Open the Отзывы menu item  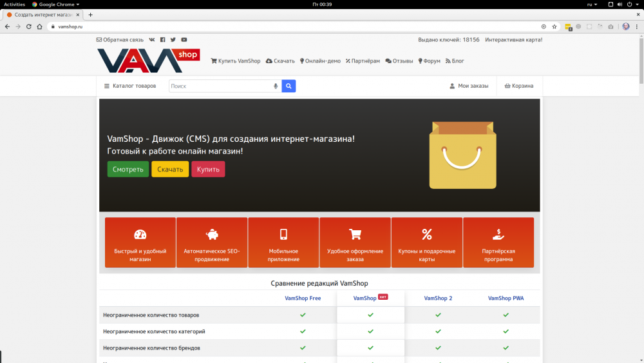pyautogui.click(x=399, y=61)
